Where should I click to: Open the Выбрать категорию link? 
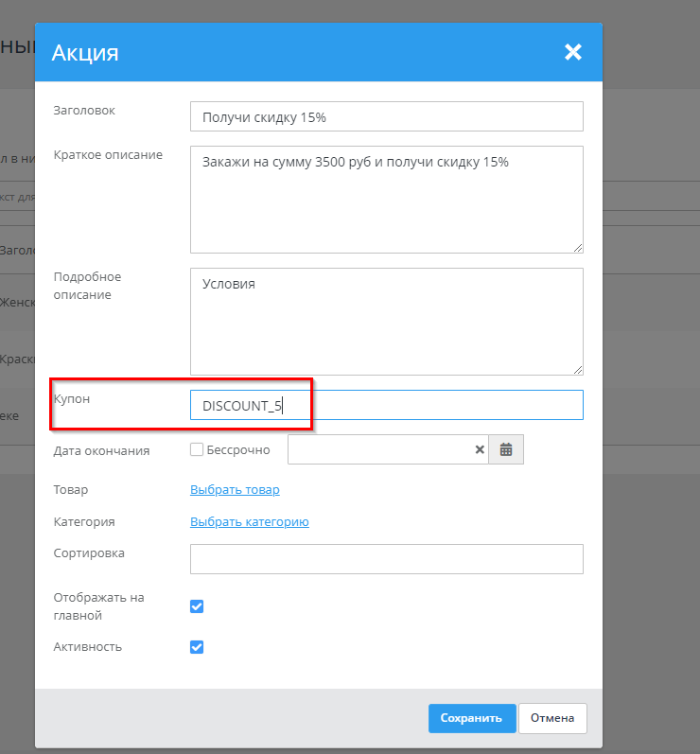click(250, 521)
